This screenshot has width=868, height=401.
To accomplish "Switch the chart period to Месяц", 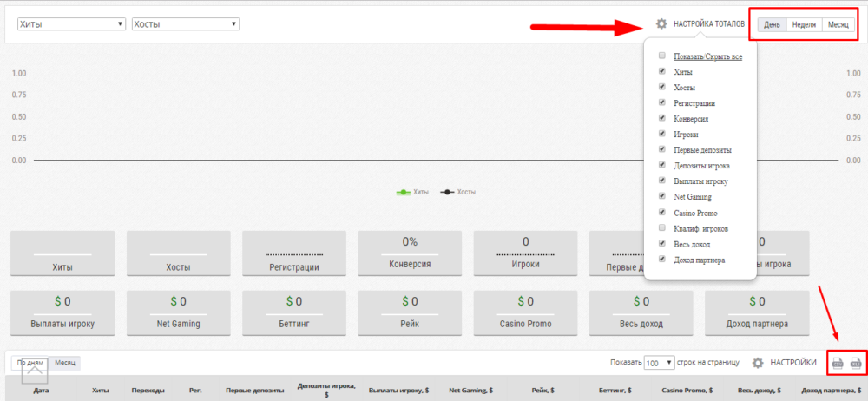I will 838,24.
